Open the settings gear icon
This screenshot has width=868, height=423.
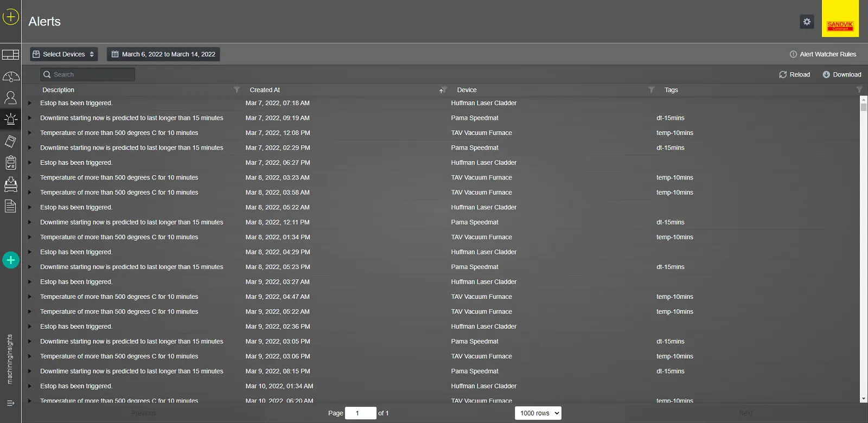click(x=807, y=22)
